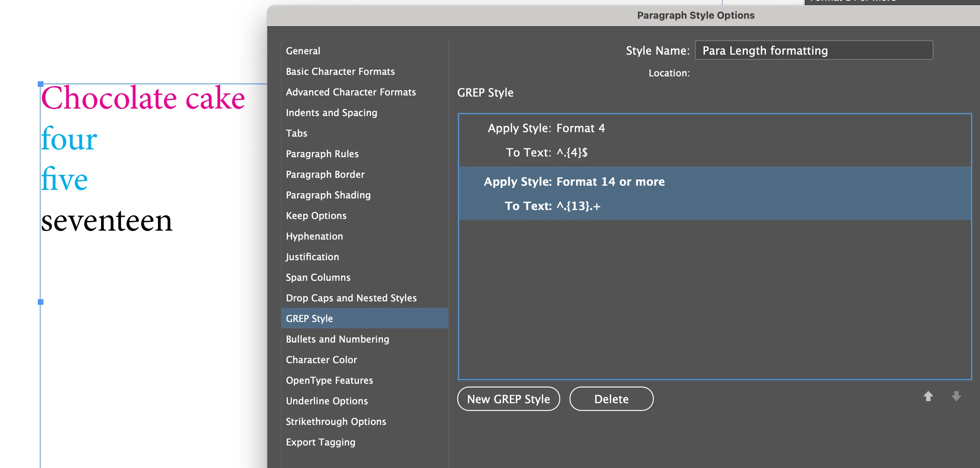
Task: Click the top-left text frame handle
Action: [41, 84]
